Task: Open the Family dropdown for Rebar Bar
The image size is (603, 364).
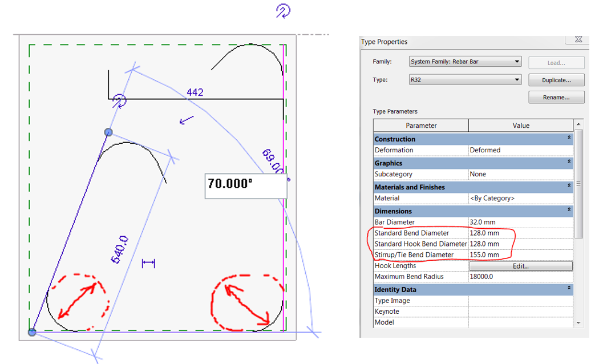Action: (x=516, y=61)
